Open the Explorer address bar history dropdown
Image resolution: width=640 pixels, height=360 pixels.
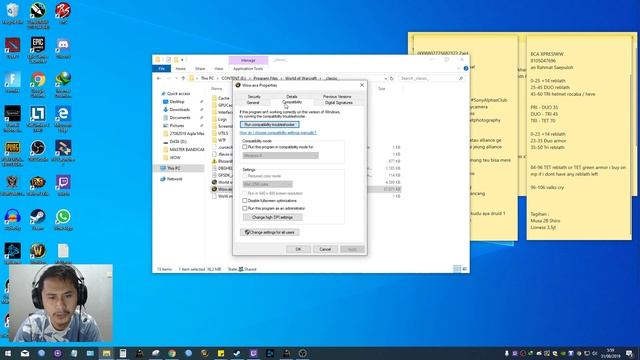tap(385, 78)
